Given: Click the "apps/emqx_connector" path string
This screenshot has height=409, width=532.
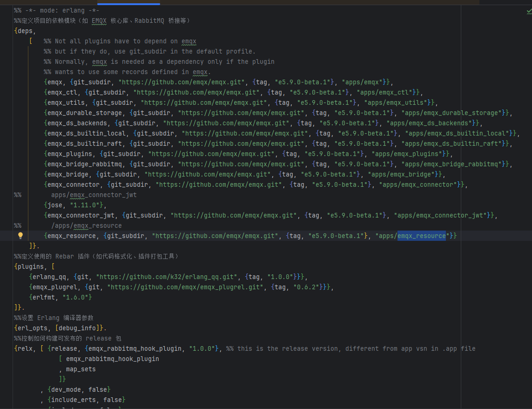Looking at the screenshot, I should [x=418, y=184].
